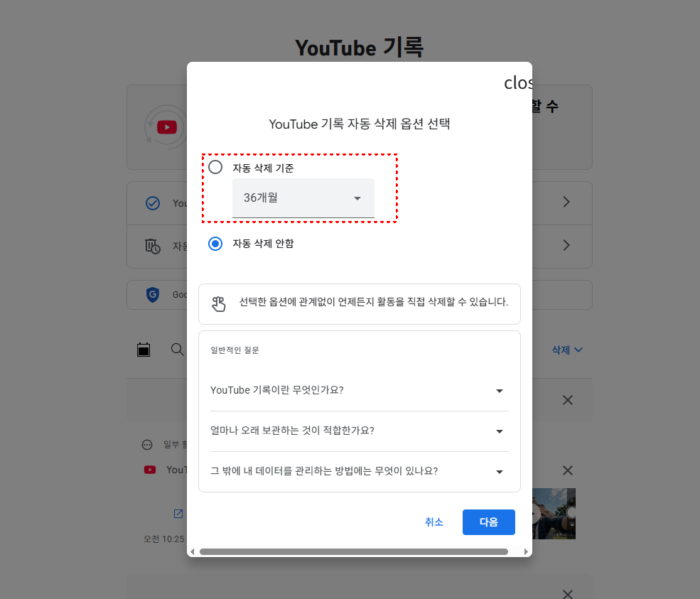Viewport: 700px width, 599px height.
Task: Click the external link icon
Action: pyautogui.click(x=178, y=514)
